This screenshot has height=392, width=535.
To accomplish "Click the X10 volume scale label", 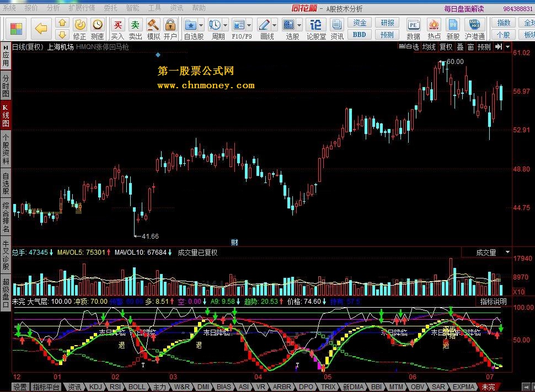I will (519, 292).
